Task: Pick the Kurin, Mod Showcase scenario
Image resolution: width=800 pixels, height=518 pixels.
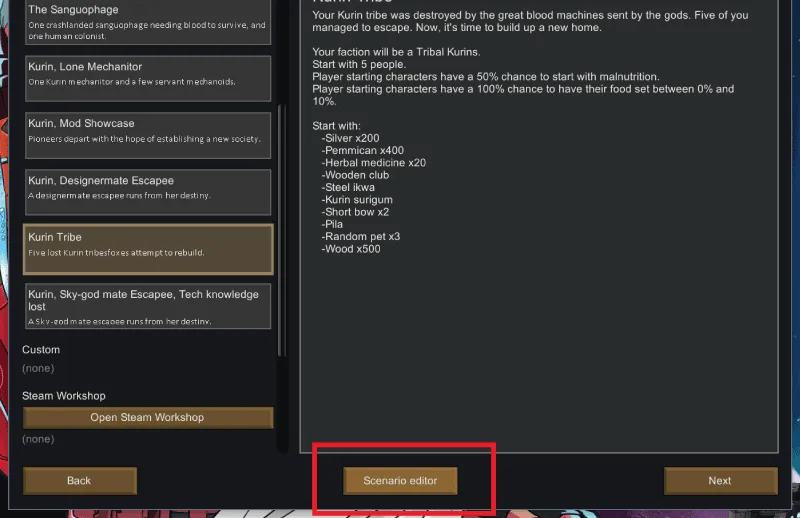Action: coord(148,135)
